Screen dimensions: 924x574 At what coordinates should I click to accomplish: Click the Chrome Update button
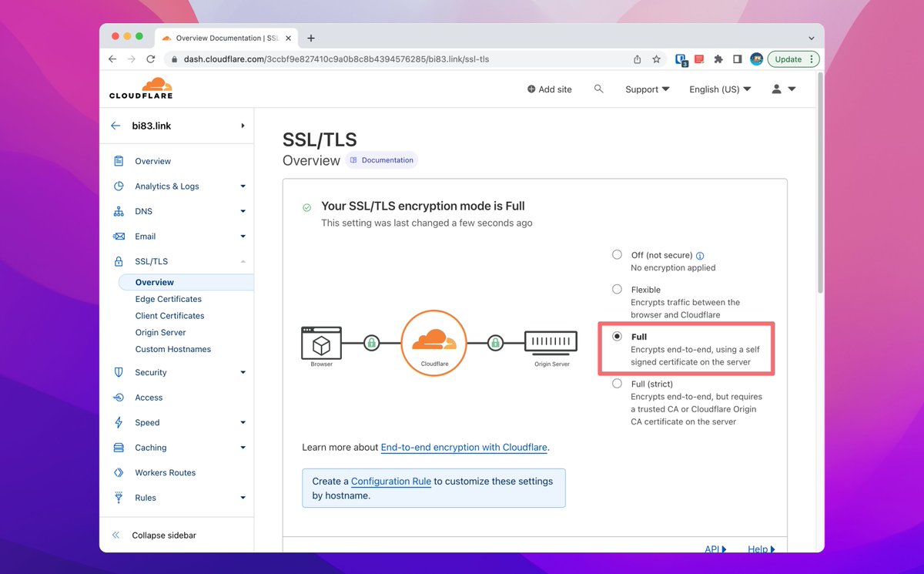pos(793,59)
